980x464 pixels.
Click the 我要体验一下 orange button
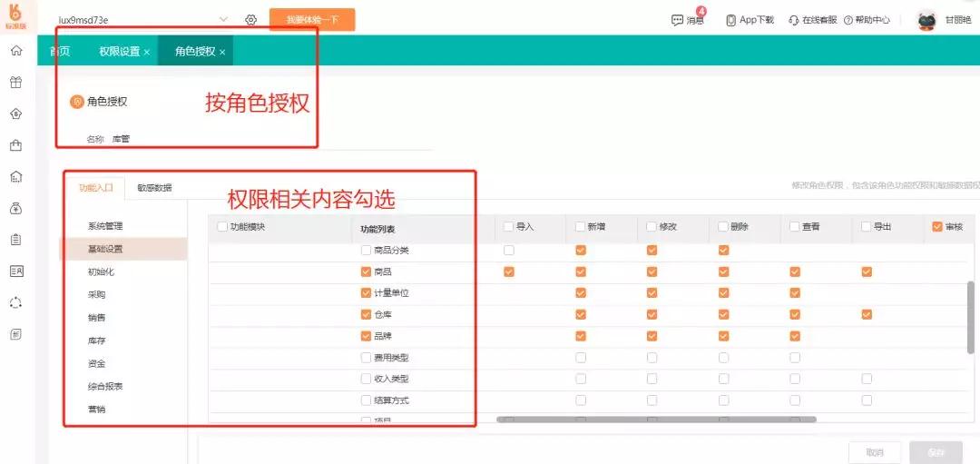[x=311, y=20]
